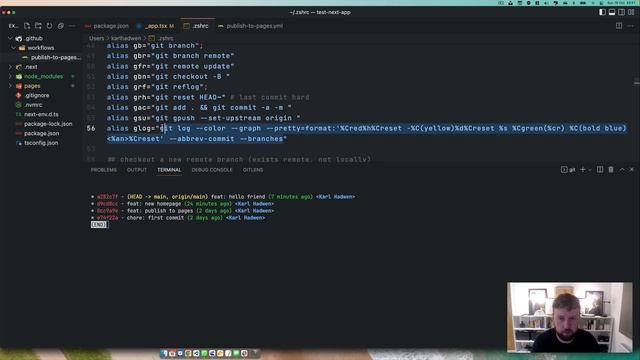Maximize panel with the chevron-up icon
Viewport: 640px width, 360px height.
tap(622, 169)
